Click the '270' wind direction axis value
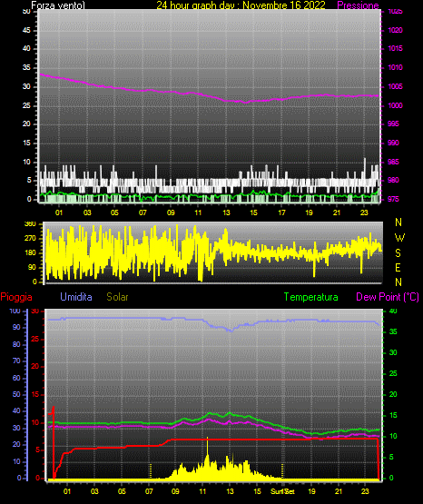423x504 pixels. click(30, 239)
